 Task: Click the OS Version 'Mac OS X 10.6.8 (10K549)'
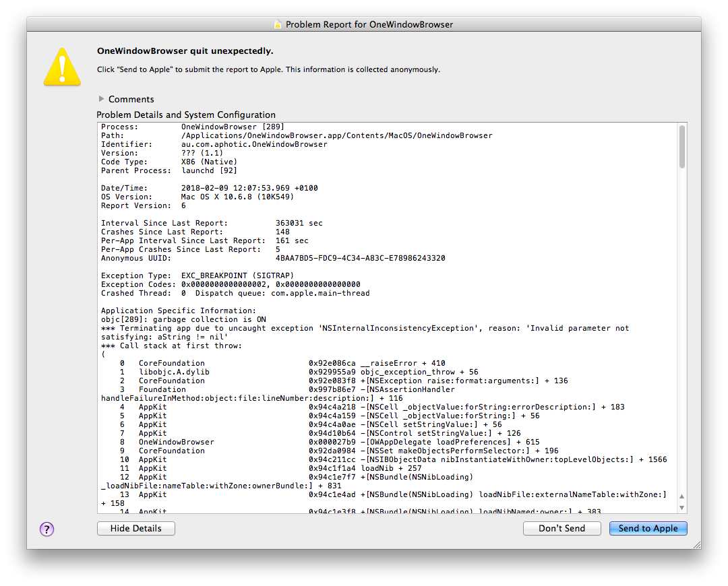(x=238, y=197)
